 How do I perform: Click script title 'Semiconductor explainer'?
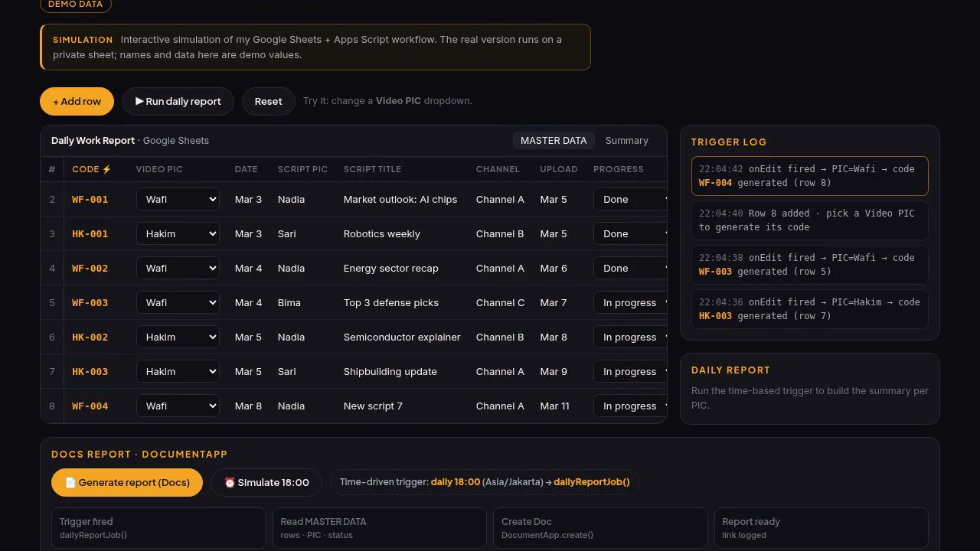point(402,337)
